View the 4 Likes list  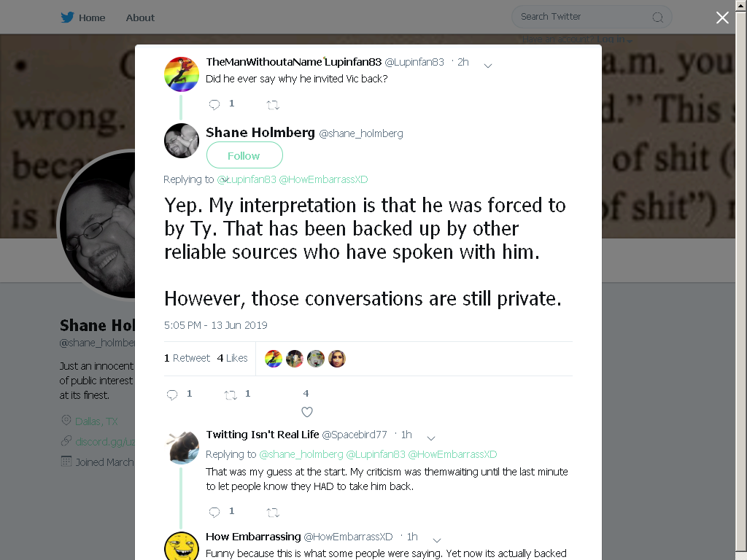[x=233, y=358]
